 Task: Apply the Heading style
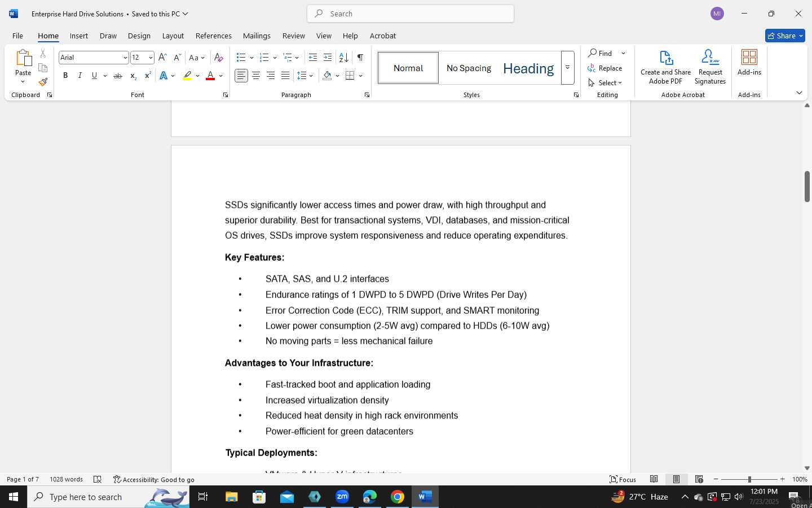coord(528,68)
